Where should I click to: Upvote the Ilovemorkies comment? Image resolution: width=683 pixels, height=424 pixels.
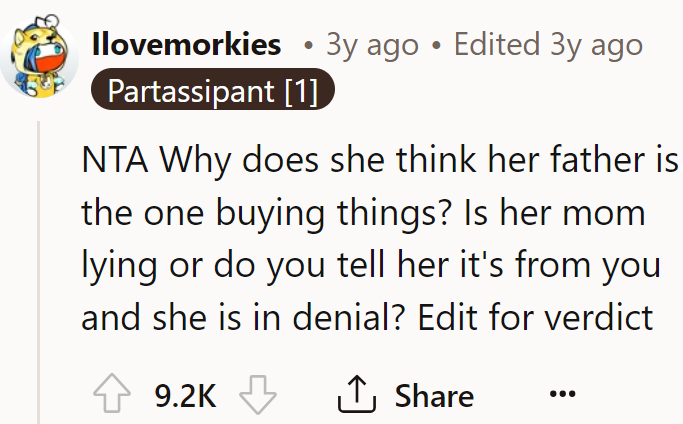pos(112,393)
